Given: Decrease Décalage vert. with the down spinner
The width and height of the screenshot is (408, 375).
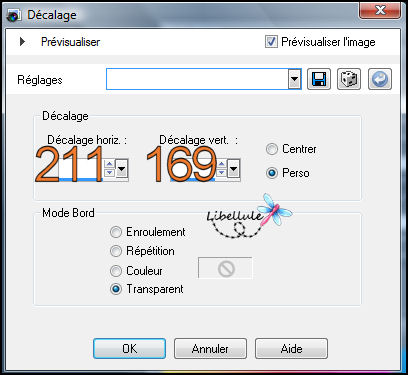Looking at the screenshot, I should (221, 173).
